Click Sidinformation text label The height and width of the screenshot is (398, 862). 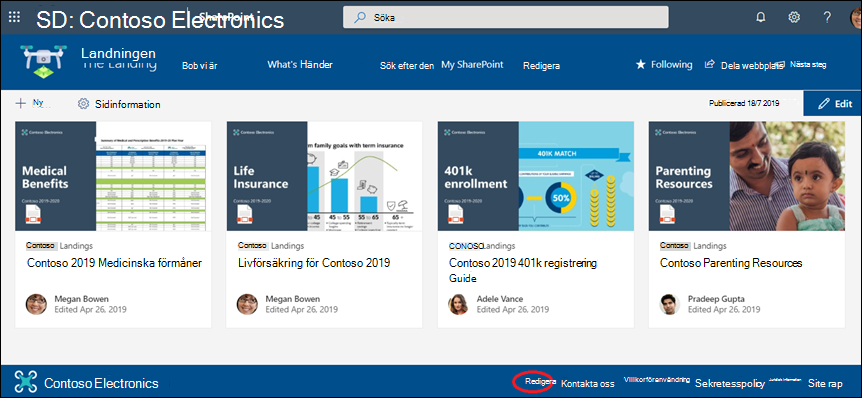coord(128,104)
